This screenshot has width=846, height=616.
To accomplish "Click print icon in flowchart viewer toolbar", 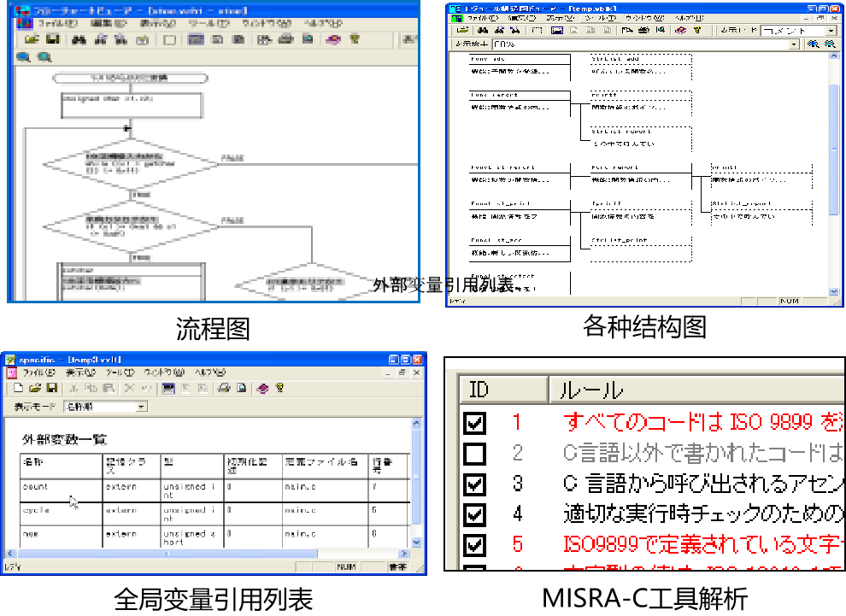I will click(x=285, y=38).
